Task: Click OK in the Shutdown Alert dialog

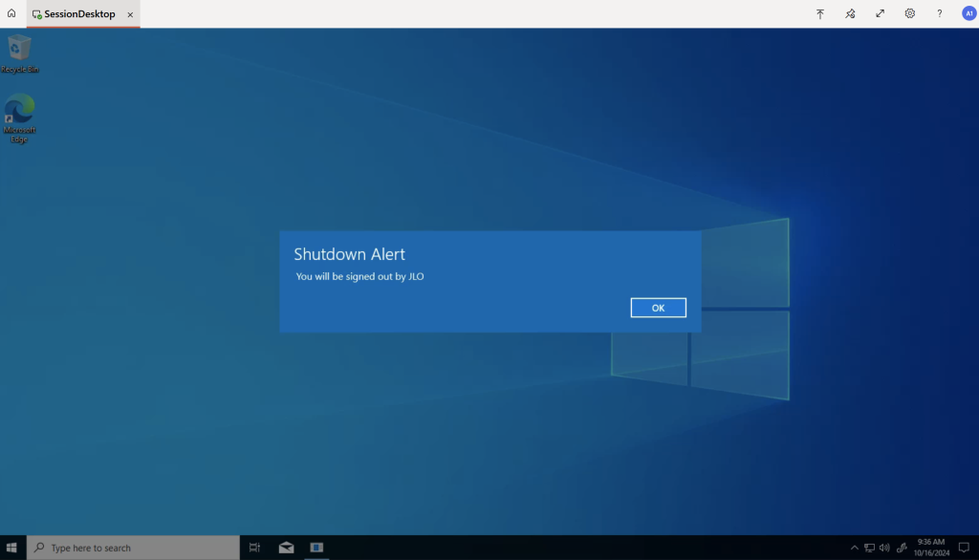Action: tap(658, 308)
